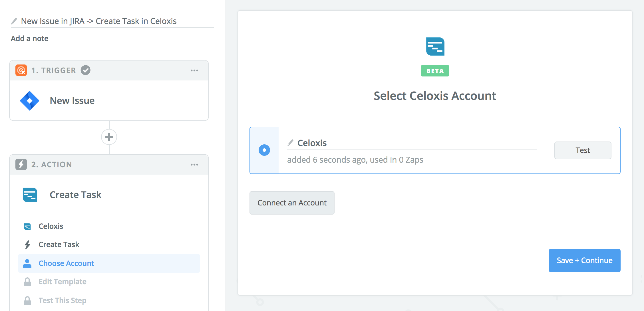This screenshot has width=644, height=311.
Task: Select Choose Account in the action steps
Action: coord(66,263)
